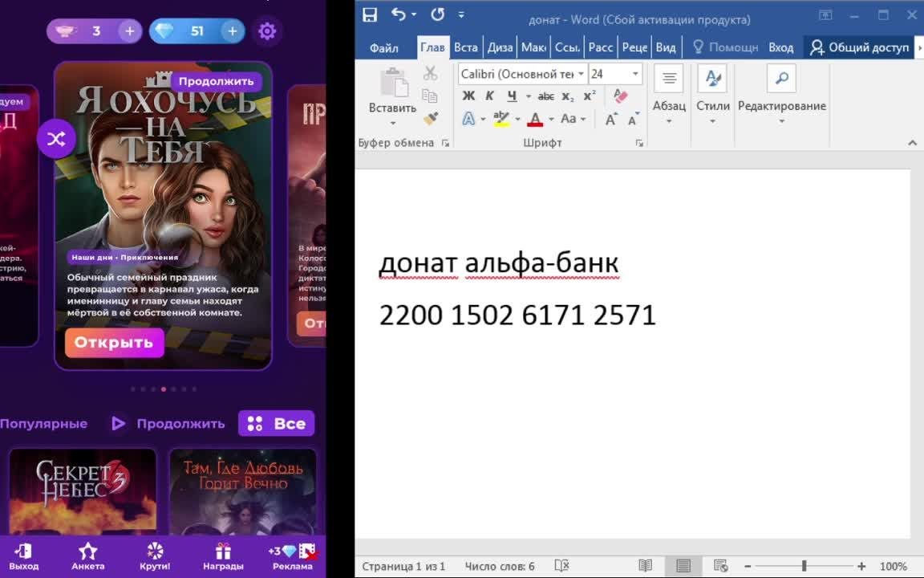924x578 pixels.
Task: Click the Clear Formatting eraser icon
Action: pos(620,96)
